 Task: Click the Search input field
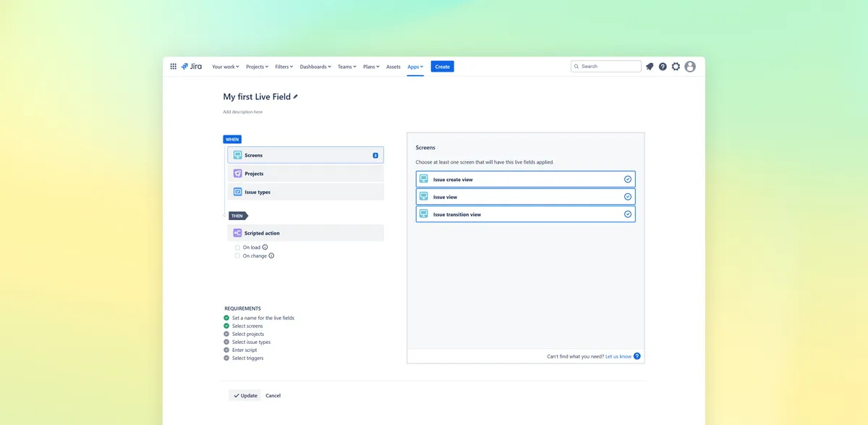coord(606,67)
